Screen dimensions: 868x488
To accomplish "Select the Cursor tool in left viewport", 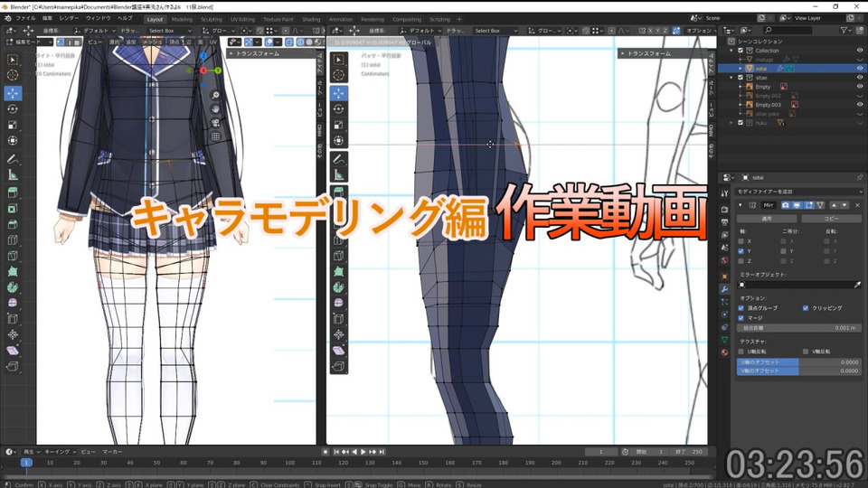I will pos(13,75).
